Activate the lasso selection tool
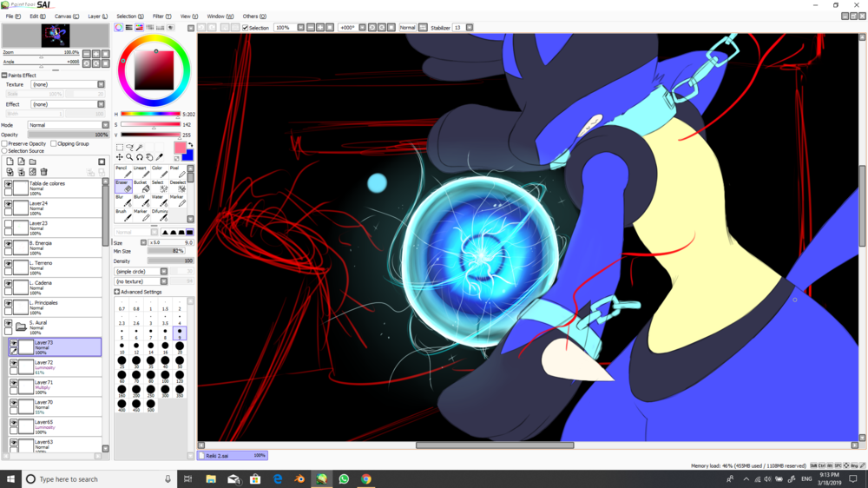The width and height of the screenshot is (868, 488). point(129,148)
